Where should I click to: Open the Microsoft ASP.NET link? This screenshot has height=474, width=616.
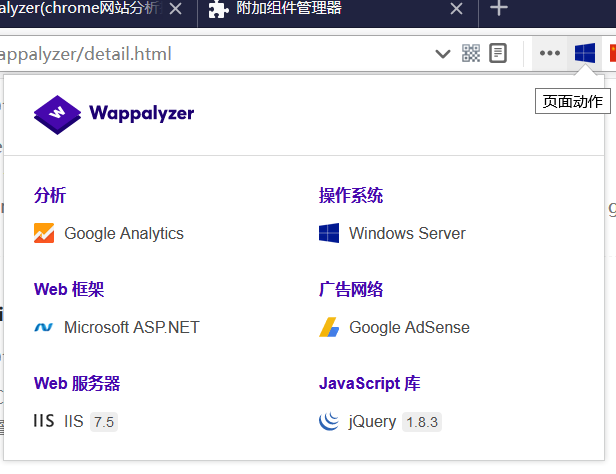click(x=132, y=328)
